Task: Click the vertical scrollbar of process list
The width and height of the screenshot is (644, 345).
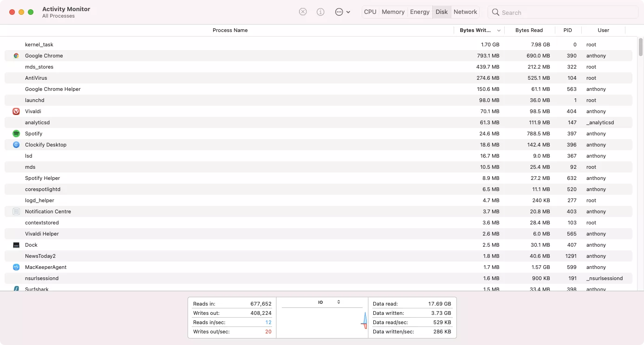Action: click(x=641, y=47)
